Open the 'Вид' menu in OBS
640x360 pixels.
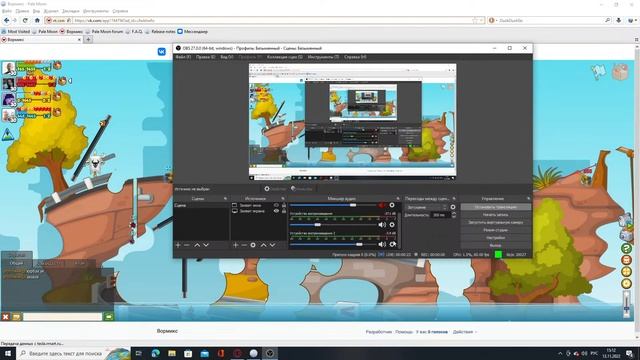pyautogui.click(x=227, y=57)
